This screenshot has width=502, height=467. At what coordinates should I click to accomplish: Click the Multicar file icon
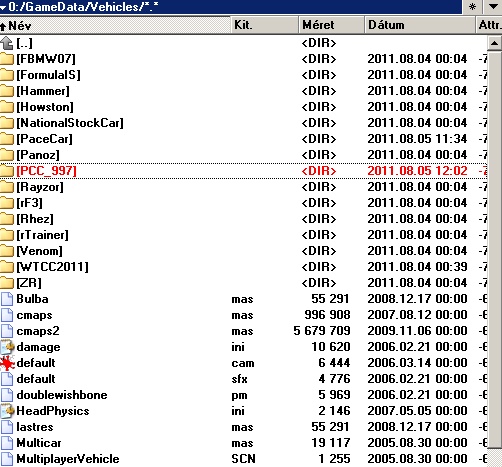[x=7, y=443]
